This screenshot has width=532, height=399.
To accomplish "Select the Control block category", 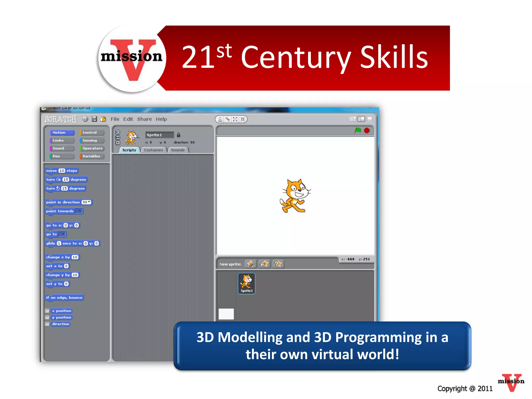I will click(x=92, y=132).
